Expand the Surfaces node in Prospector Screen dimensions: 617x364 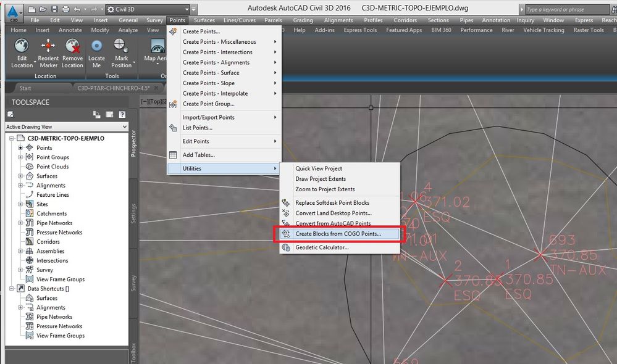click(20, 176)
